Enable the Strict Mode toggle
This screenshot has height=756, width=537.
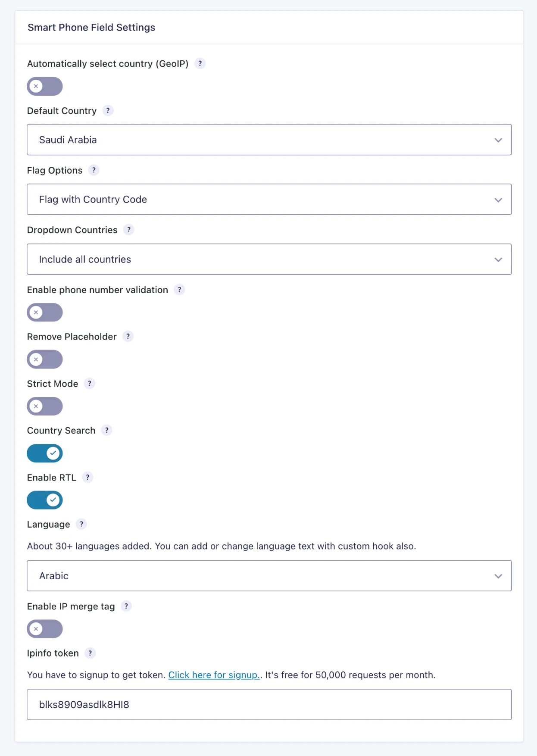click(45, 406)
